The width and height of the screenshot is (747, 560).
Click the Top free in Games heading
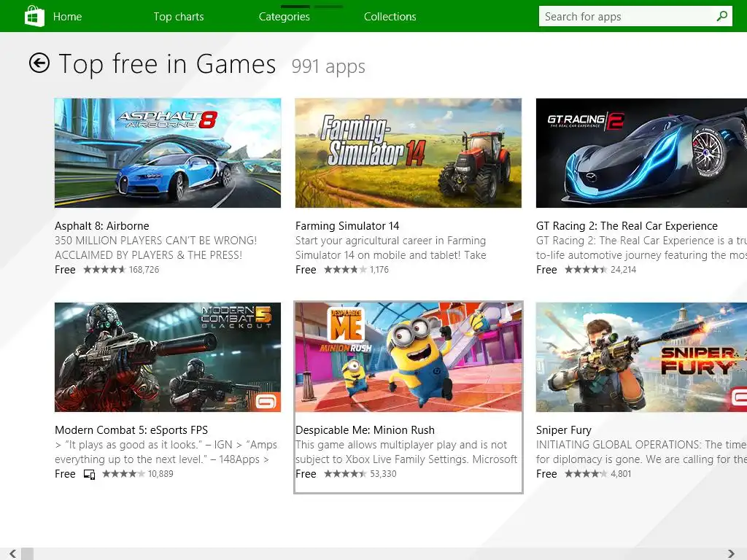pos(167,64)
